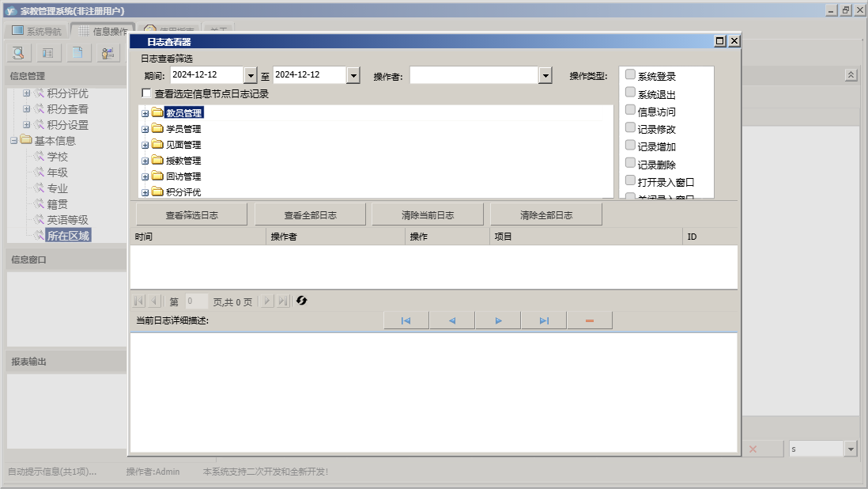Click the 清除当前日志 button
This screenshot has height=489, width=868.
point(428,215)
